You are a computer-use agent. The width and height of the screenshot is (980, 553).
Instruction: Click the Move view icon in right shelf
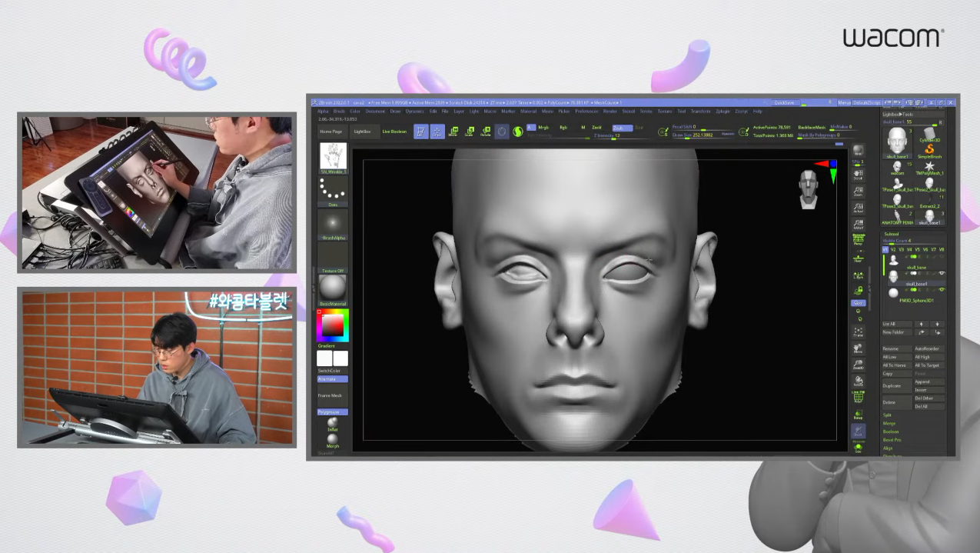[x=858, y=348]
